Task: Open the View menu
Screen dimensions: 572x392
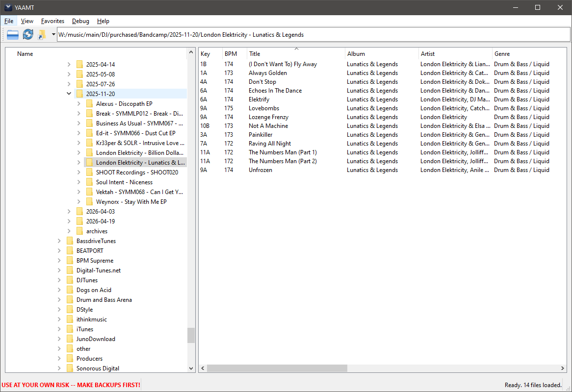Action: pyautogui.click(x=27, y=21)
